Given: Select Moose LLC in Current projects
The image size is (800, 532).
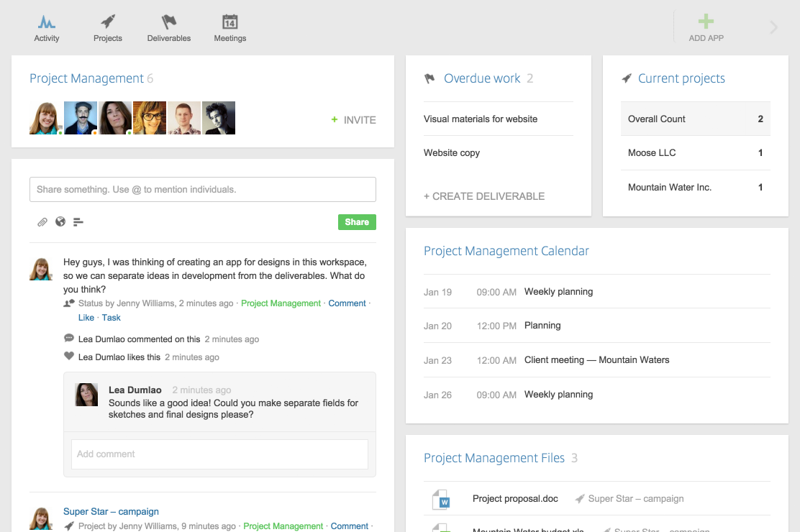Looking at the screenshot, I should click(x=652, y=153).
